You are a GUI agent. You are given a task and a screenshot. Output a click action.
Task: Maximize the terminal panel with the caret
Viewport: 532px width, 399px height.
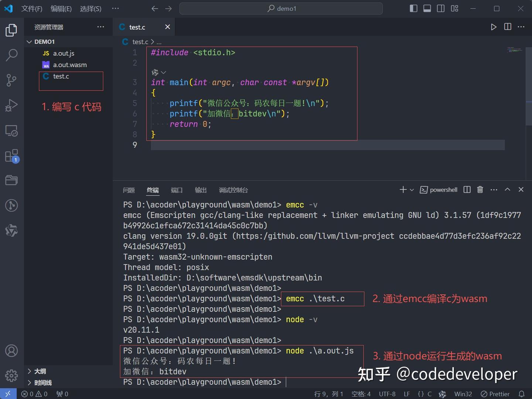pyautogui.click(x=507, y=190)
